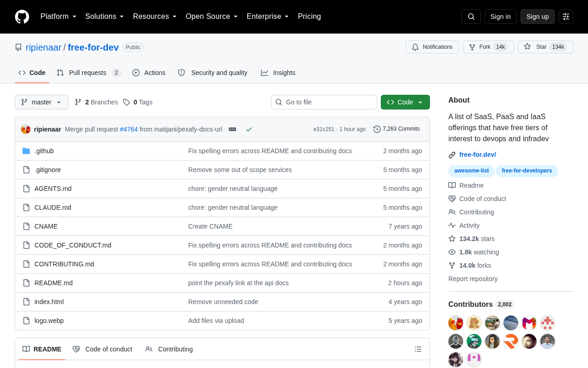588x368 pixels.
Task: Expand the commit message ellipsis
Action: (232, 129)
